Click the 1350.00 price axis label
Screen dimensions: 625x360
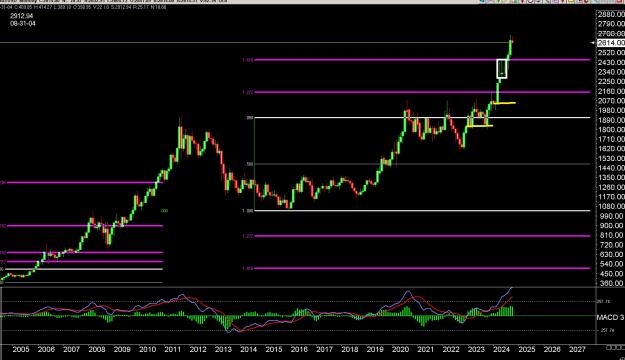click(611, 177)
